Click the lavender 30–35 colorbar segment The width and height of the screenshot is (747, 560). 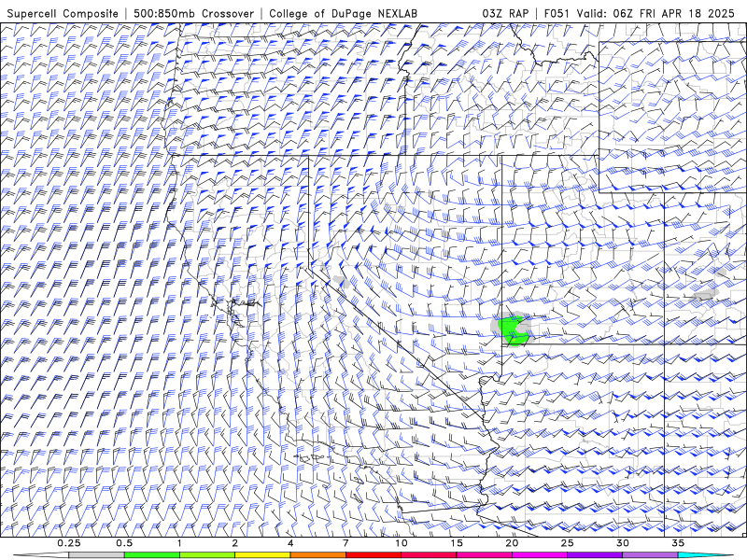tap(650, 555)
